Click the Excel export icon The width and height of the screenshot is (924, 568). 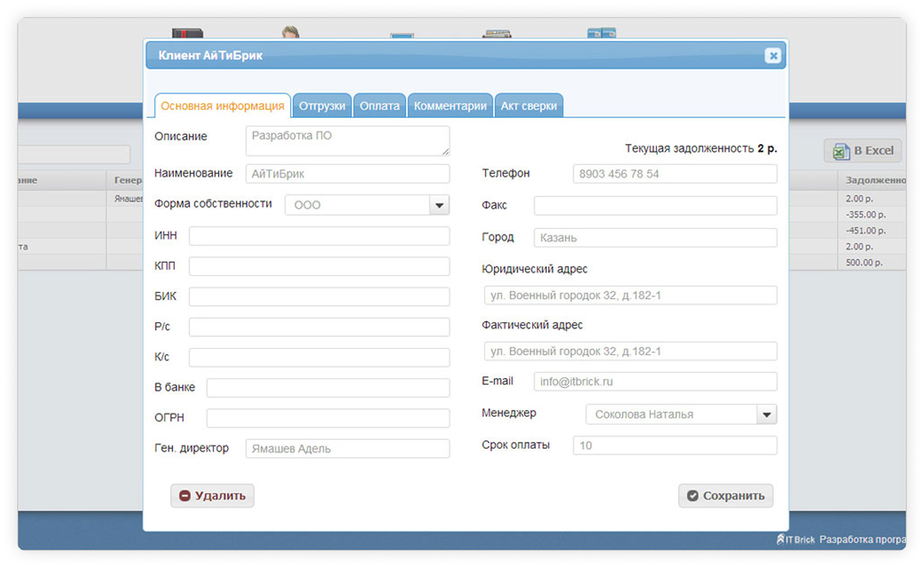point(841,151)
